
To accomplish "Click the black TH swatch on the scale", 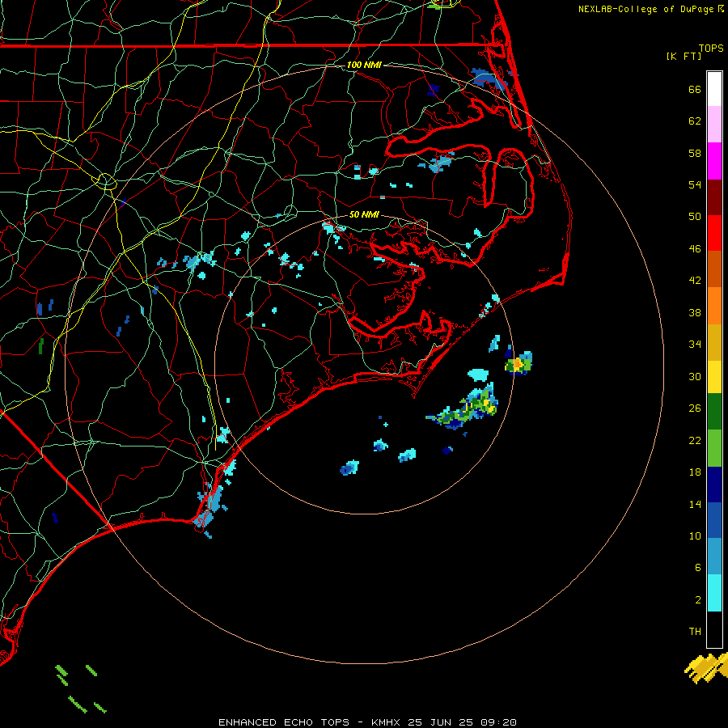I will pyautogui.click(x=714, y=629).
